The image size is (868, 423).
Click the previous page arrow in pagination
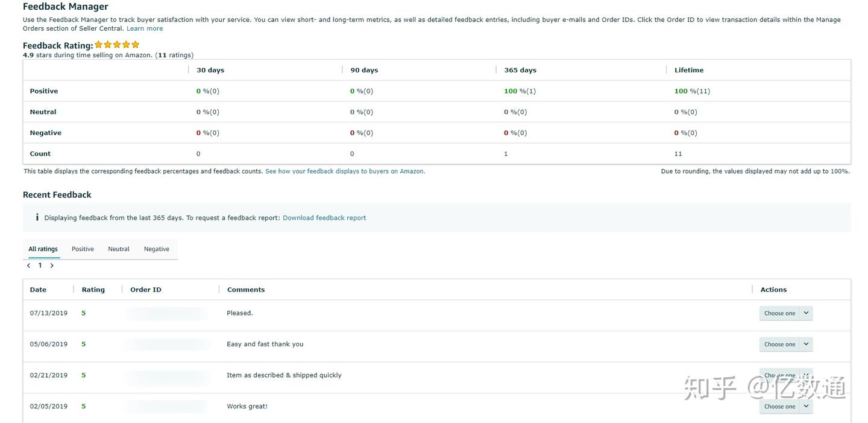28,266
